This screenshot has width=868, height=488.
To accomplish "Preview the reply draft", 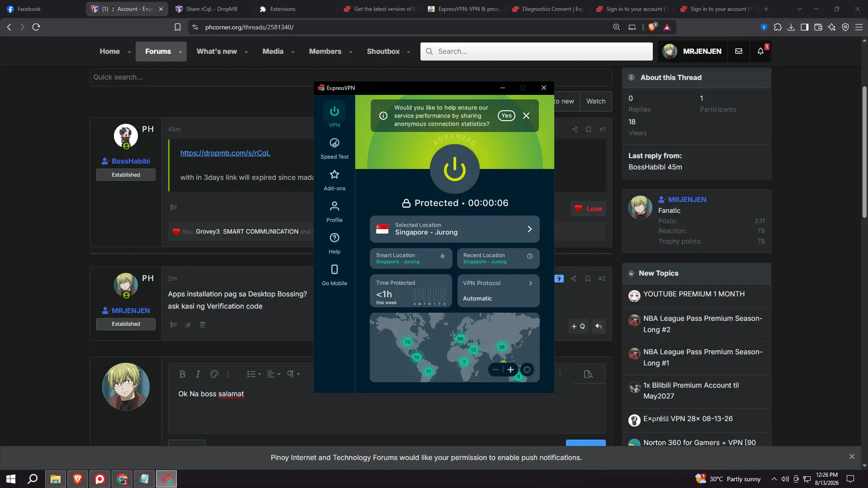I will click(588, 374).
